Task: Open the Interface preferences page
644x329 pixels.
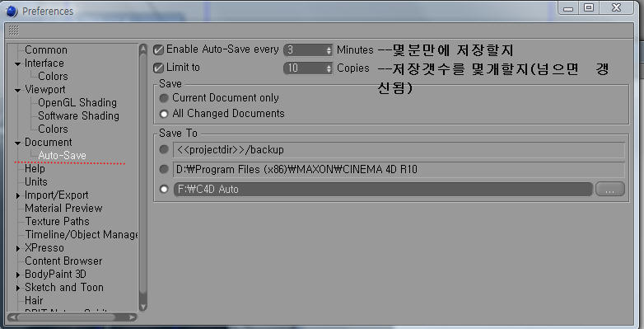Action: pos(44,63)
